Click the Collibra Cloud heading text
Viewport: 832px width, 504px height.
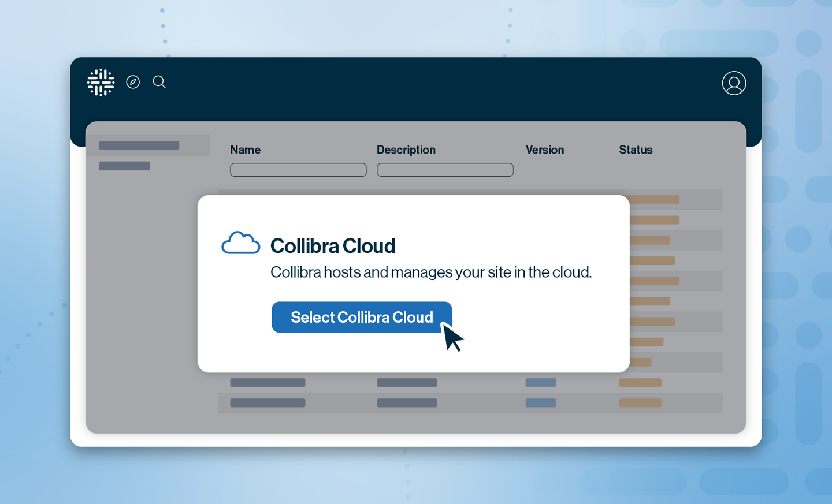coord(333,246)
